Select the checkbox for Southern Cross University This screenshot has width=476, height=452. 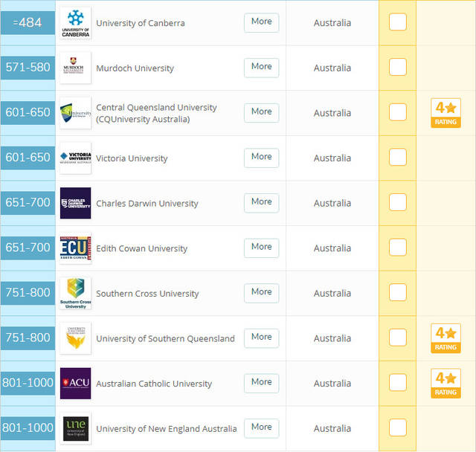click(x=398, y=292)
